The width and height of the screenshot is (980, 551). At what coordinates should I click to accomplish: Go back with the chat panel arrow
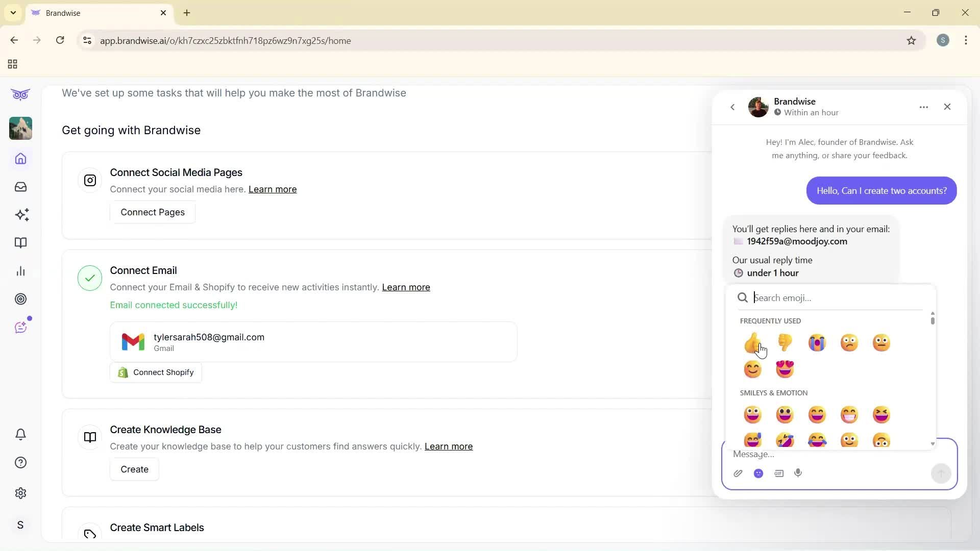point(732,107)
